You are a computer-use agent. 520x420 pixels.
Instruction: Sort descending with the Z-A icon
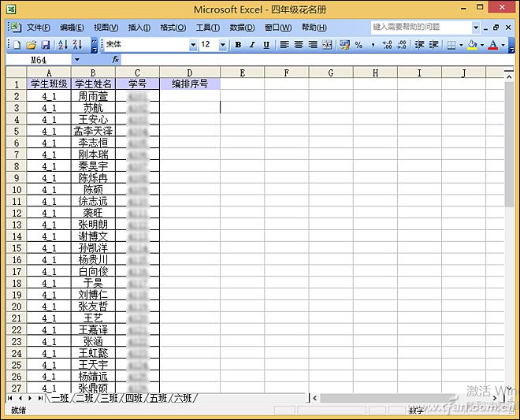(x=77, y=45)
